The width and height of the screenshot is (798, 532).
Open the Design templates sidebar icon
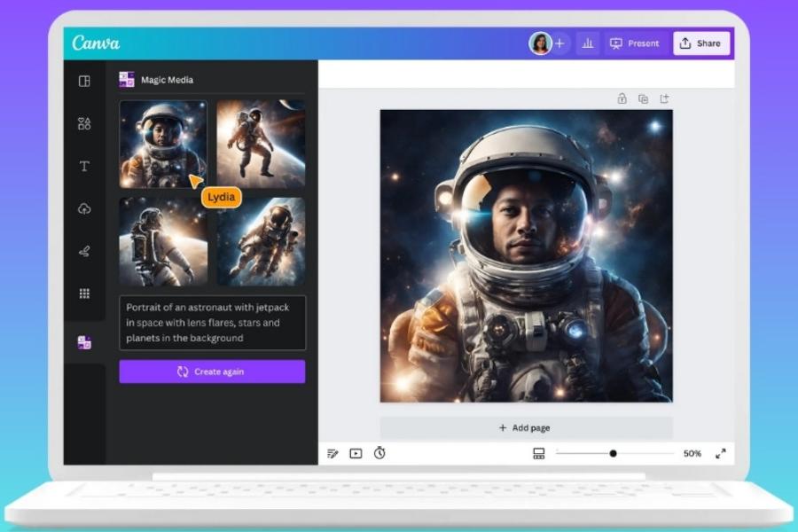[x=84, y=82]
